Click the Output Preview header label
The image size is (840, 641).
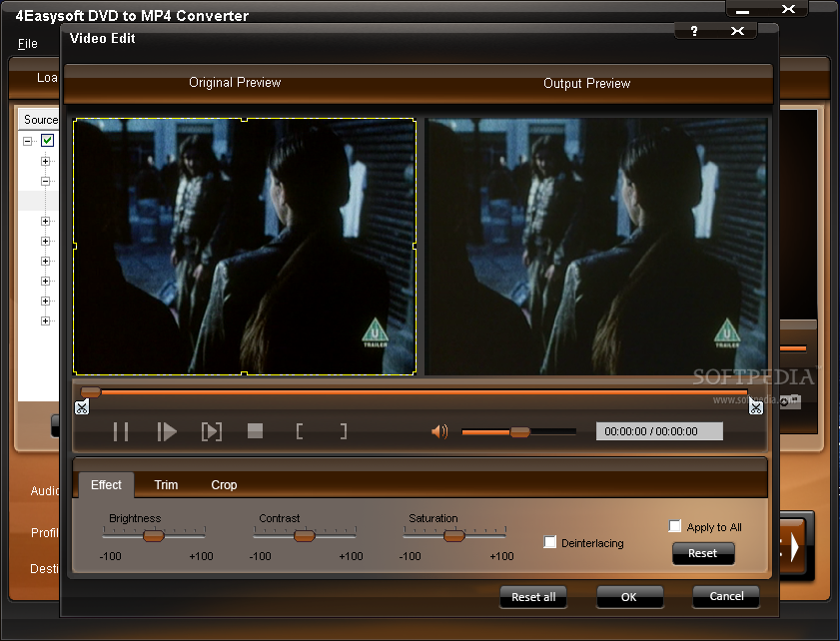click(586, 84)
